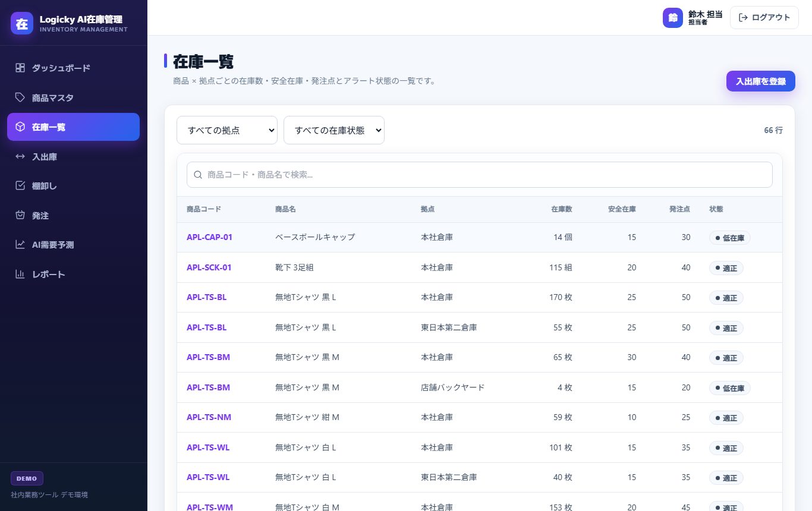
Task: Click product name ベースボールキャップ
Action: tap(315, 237)
